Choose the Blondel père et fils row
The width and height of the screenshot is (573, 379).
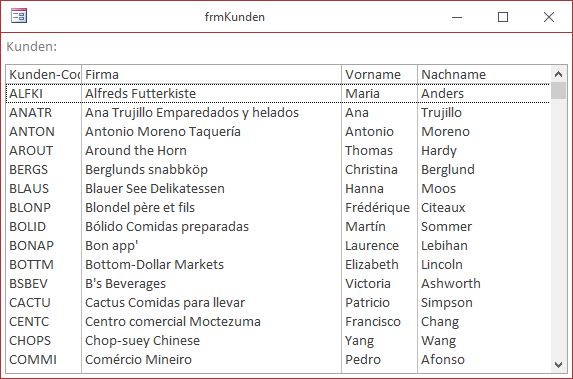[x=278, y=208]
